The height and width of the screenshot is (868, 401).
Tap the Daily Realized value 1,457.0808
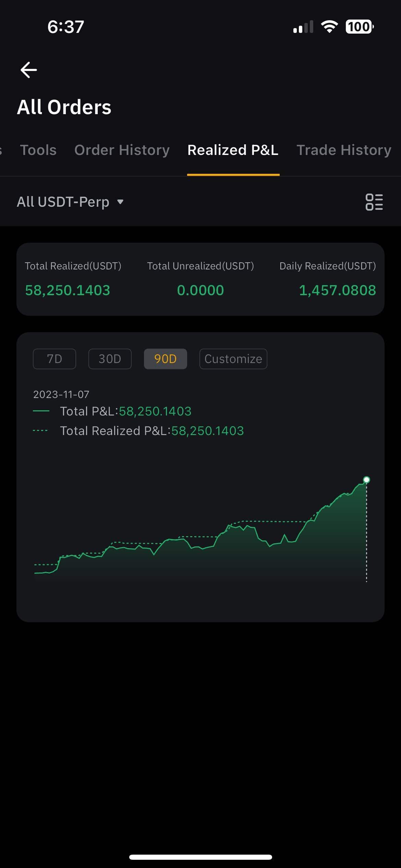(337, 290)
